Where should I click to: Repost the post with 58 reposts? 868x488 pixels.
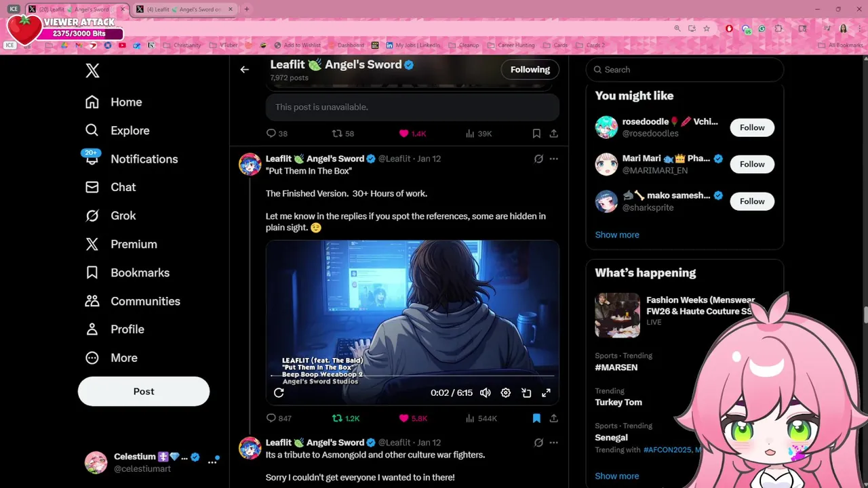(343, 134)
